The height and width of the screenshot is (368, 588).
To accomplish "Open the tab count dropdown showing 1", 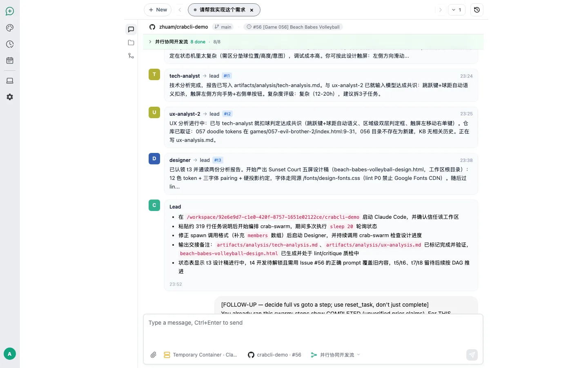I will (x=457, y=10).
